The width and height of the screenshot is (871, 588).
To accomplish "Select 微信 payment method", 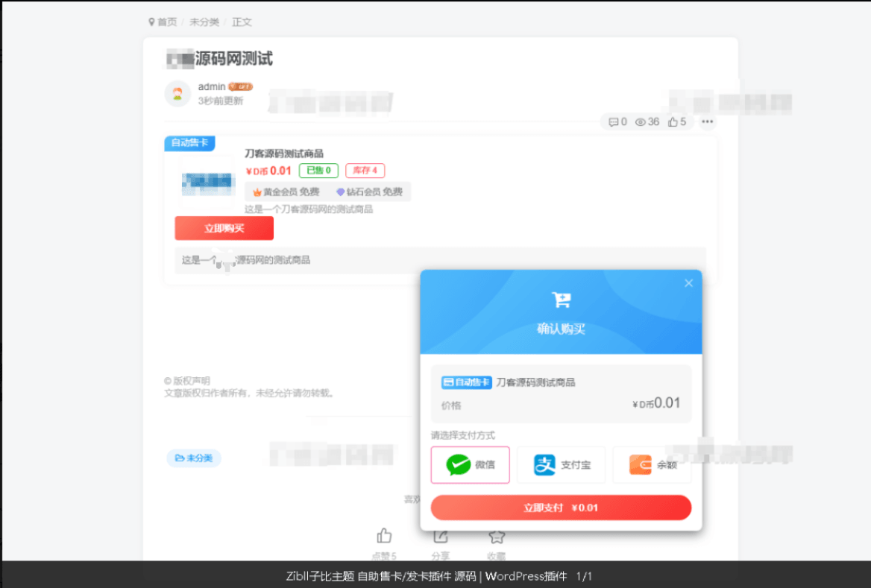I will (470, 465).
